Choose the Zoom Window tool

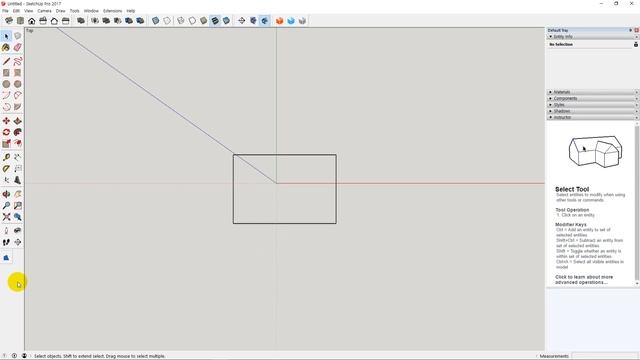click(18, 206)
